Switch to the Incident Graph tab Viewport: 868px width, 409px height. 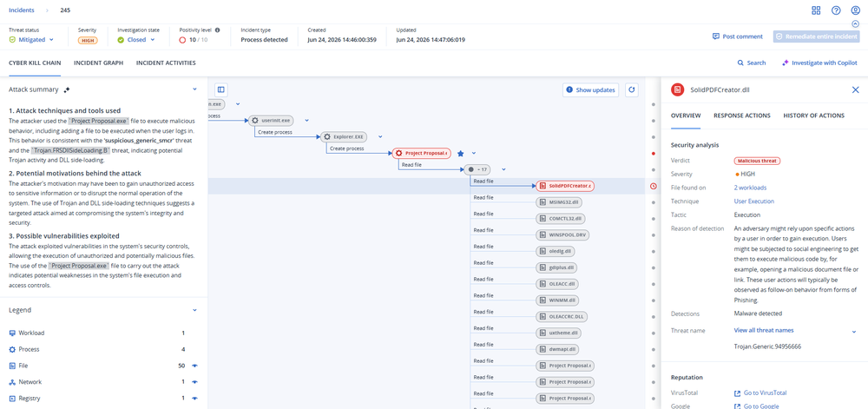(99, 63)
